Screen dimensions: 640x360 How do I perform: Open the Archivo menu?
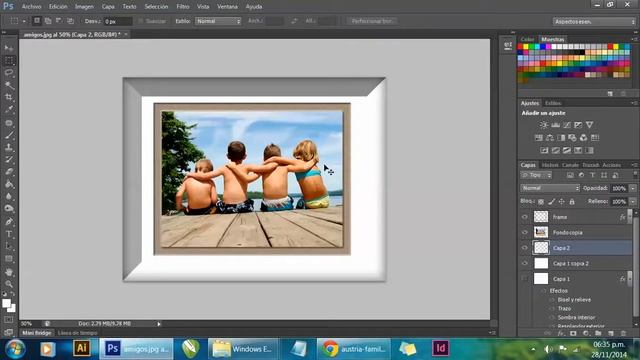click(x=31, y=7)
